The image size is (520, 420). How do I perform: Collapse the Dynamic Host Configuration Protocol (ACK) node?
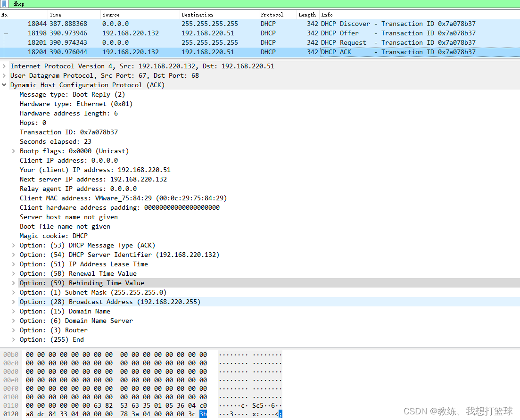coord(5,85)
